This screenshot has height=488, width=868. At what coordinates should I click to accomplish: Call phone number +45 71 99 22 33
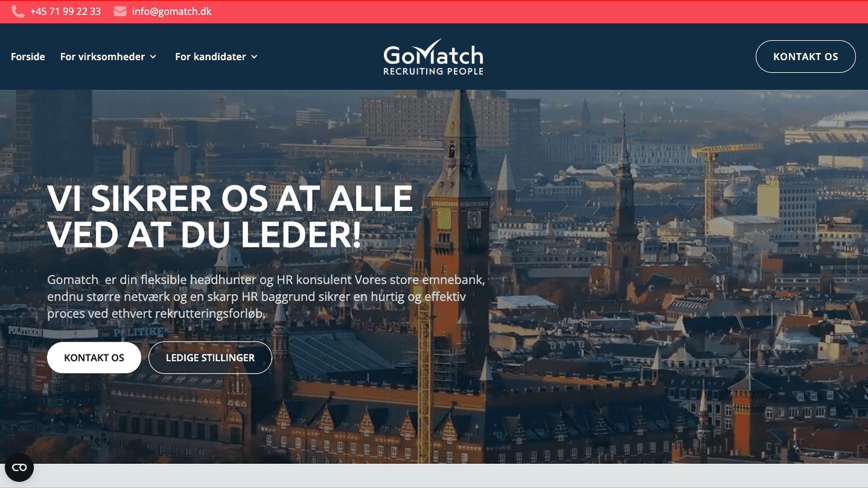65,11
